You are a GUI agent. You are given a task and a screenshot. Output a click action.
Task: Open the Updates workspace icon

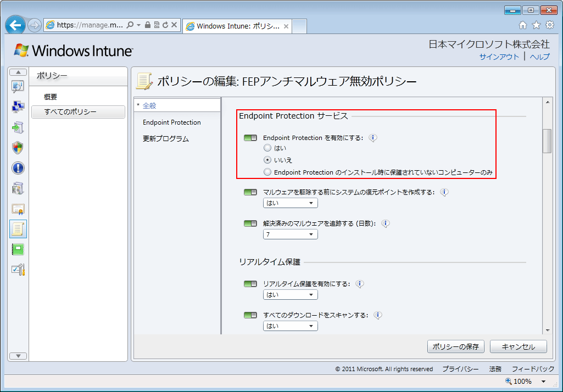point(18,127)
